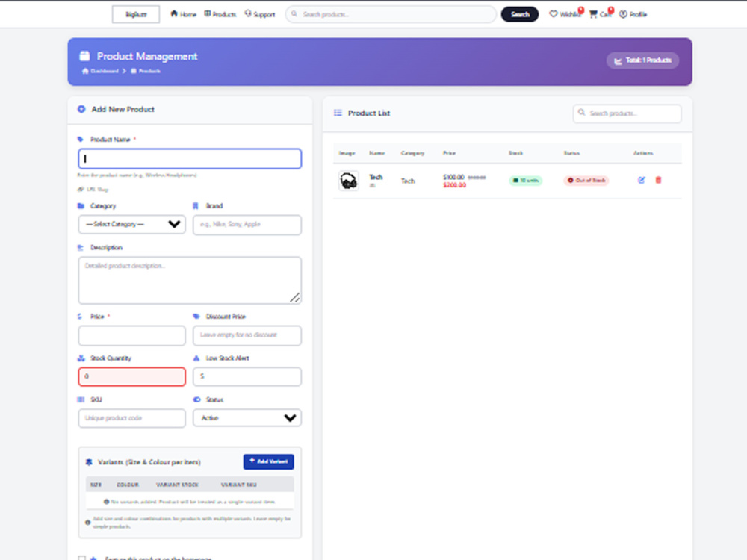Click the BigBuzz logo
Screen dimensions: 747x560
pos(136,14)
